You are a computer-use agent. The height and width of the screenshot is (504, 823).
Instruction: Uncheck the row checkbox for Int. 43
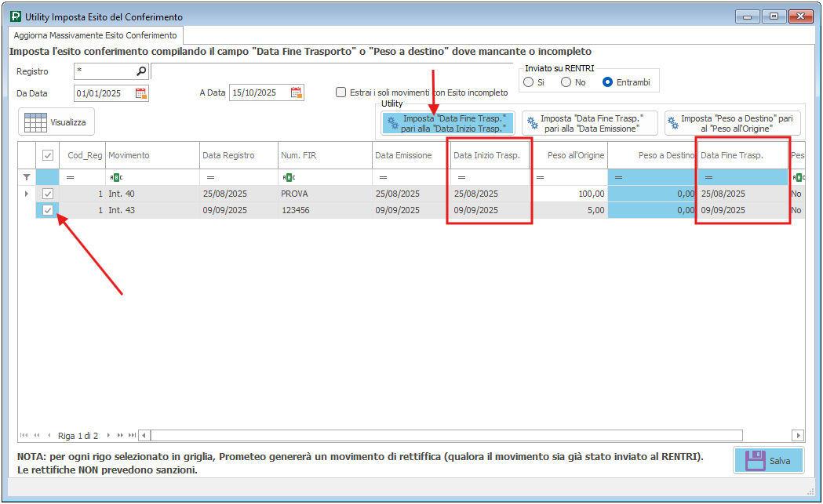pyautogui.click(x=48, y=210)
